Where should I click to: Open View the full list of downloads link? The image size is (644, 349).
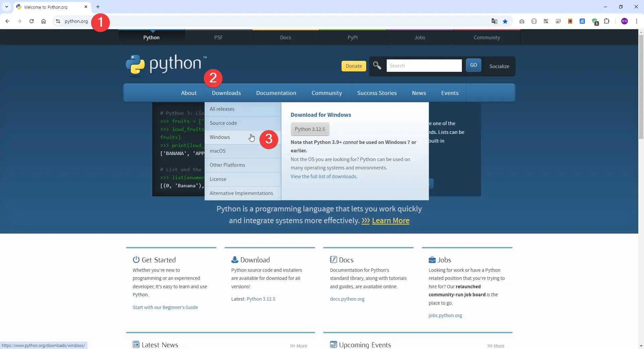pyautogui.click(x=324, y=177)
